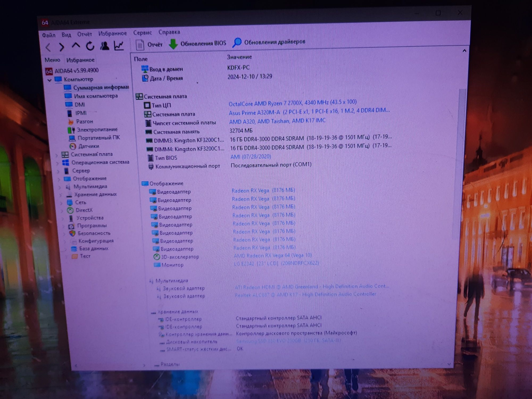Click the 3D-акселератор row icon

point(157,257)
